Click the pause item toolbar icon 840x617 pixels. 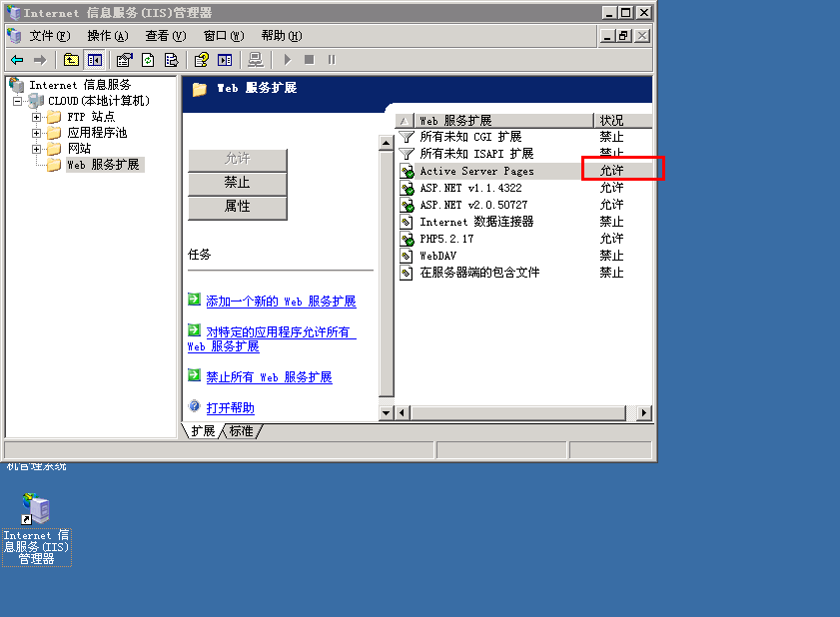click(332, 60)
